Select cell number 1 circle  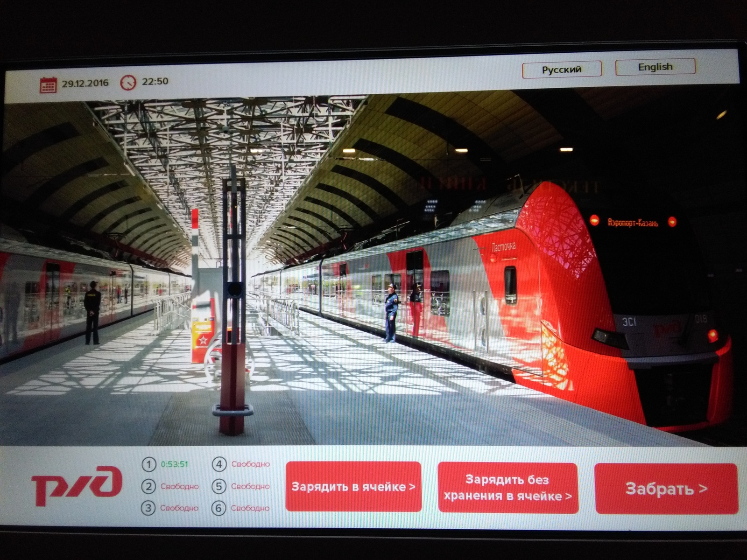click(148, 464)
